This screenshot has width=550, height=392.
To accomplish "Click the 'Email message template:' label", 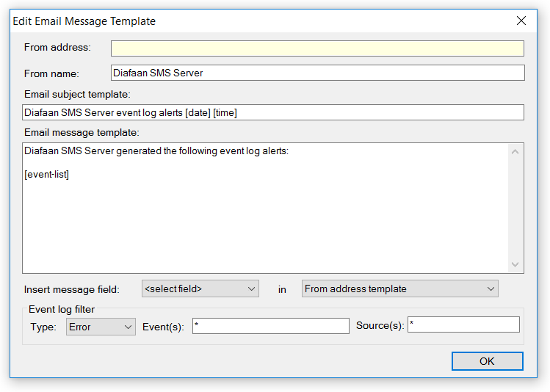I will click(x=82, y=133).
